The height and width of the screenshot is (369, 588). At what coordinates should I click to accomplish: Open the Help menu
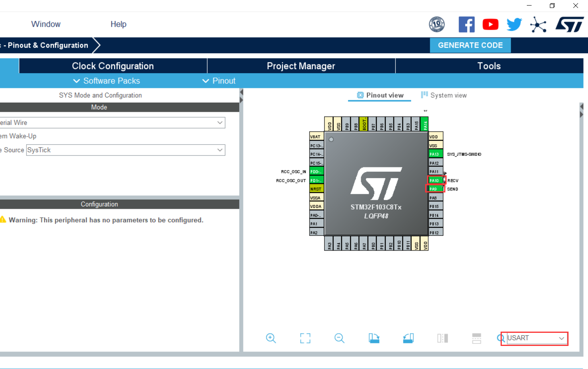click(x=118, y=24)
